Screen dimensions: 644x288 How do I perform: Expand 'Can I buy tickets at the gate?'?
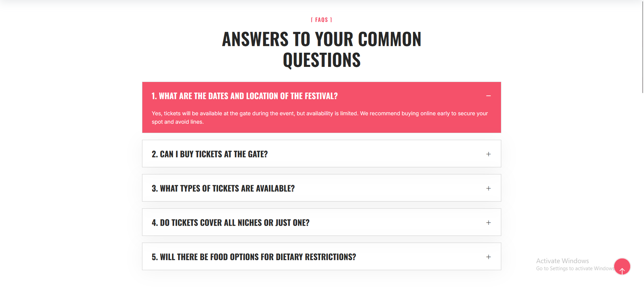click(x=209, y=154)
